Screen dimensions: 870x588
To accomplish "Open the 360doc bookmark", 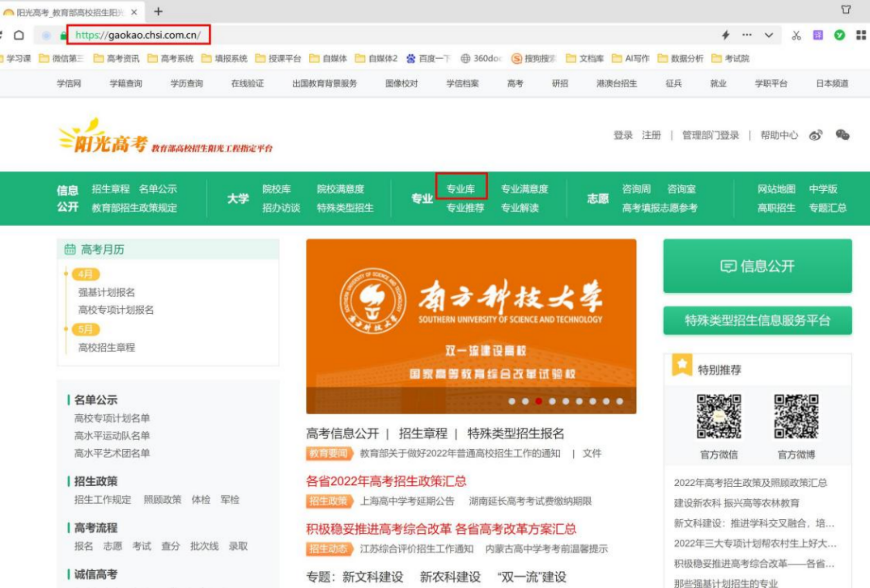I will tap(481, 58).
